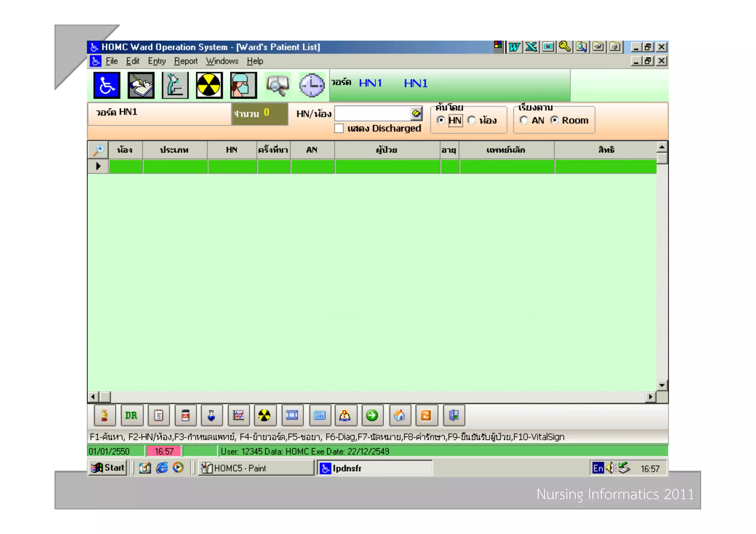The height and width of the screenshot is (534, 756).
Task: Open the blue lab flask icon
Action: tap(212, 416)
